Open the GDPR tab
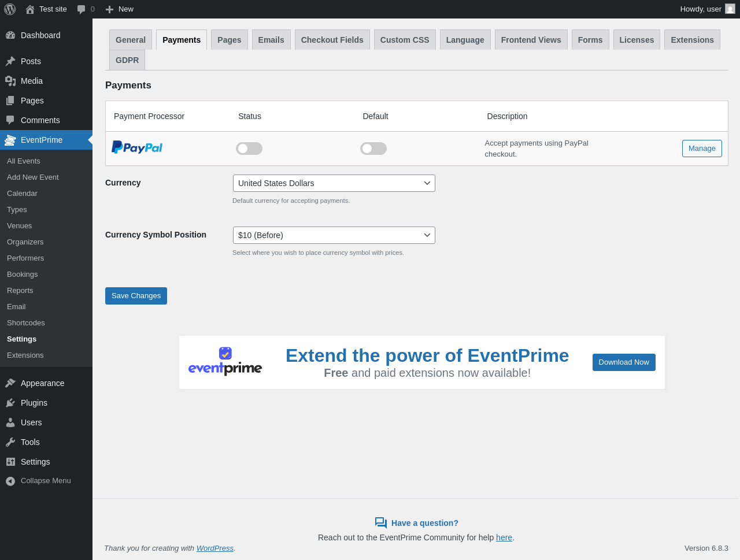The height and width of the screenshot is (560, 740). (127, 60)
